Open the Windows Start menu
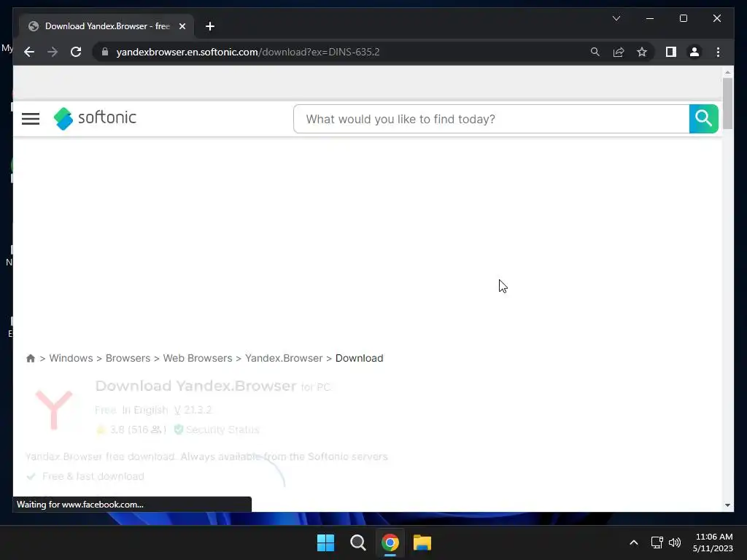This screenshot has width=747, height=560. click(326, 542)
